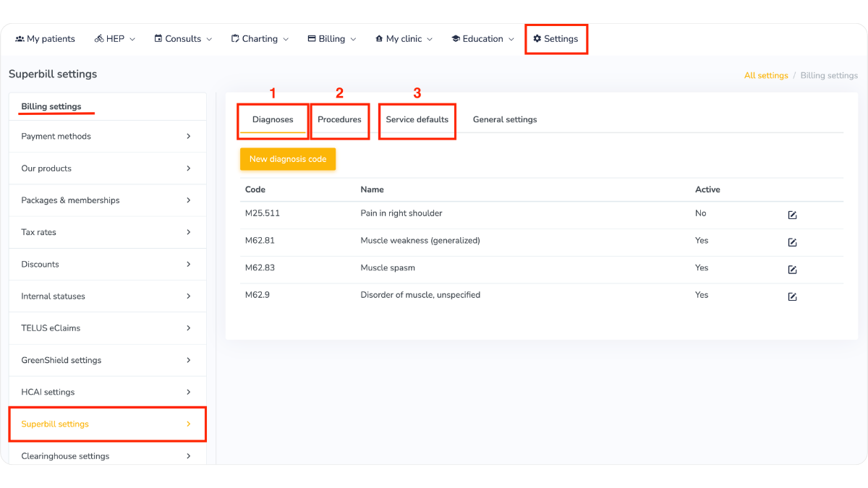Open the Education menu
The width and height of the screenshot is (868, 488).
(482, 39)
